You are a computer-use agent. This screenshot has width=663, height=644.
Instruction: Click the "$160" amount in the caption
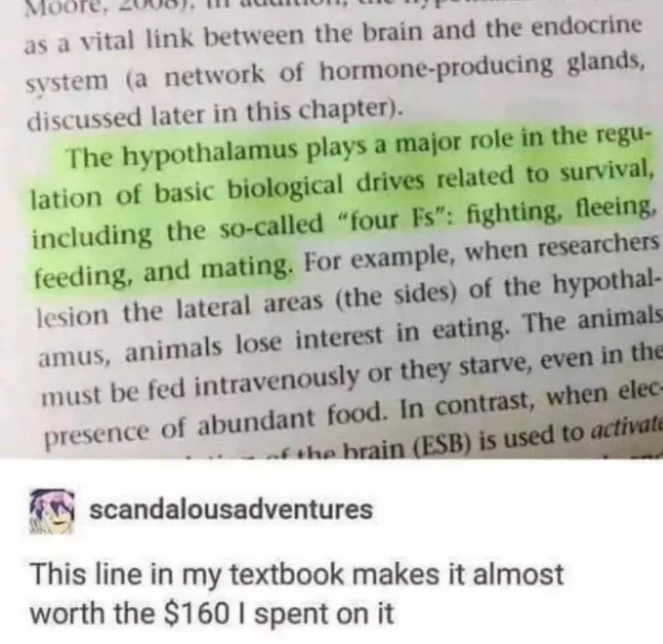(x=198, y=613)
